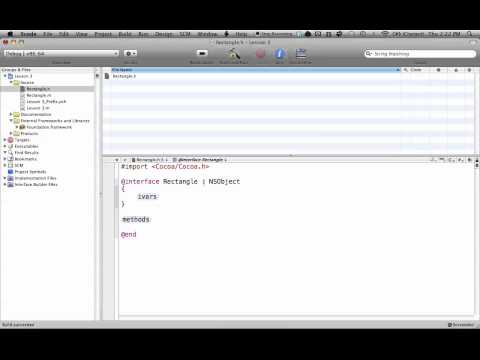Image resolution: width=480 pixels, height=360 pixels.
Task: Click the script menu icon in the menu bar
Action: 227,34
